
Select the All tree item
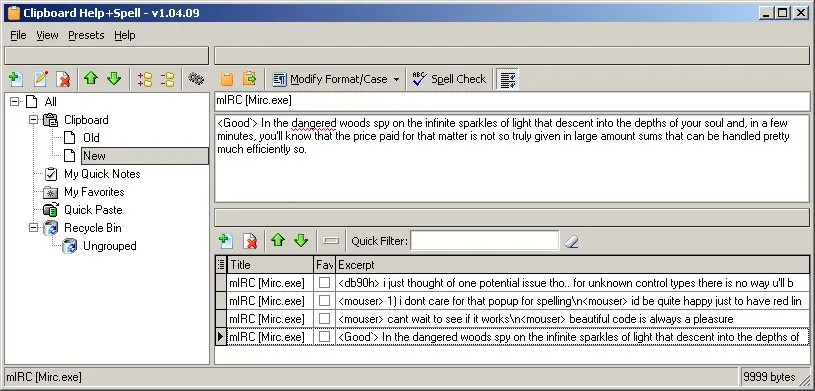pyautogui.click(x=50, y=102)
